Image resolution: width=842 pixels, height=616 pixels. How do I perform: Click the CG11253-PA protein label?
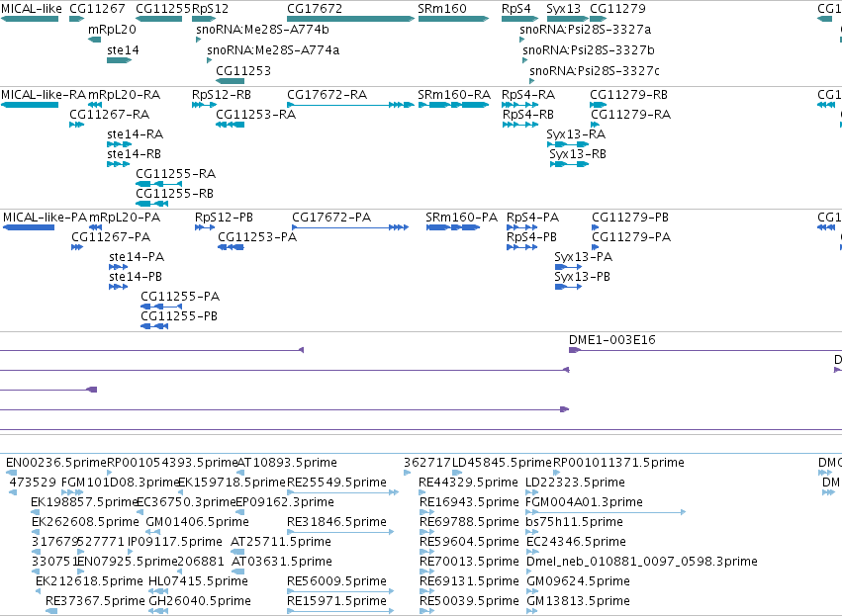click(x=257, y=237)
